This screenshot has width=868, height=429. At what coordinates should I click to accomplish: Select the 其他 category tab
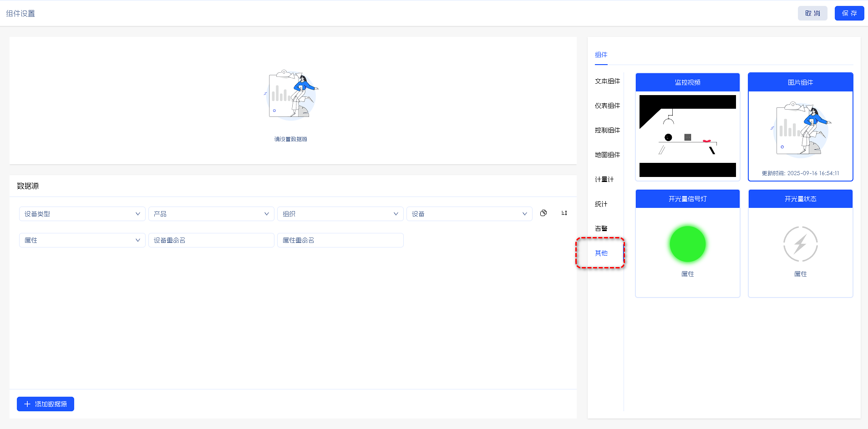(601, 253)
